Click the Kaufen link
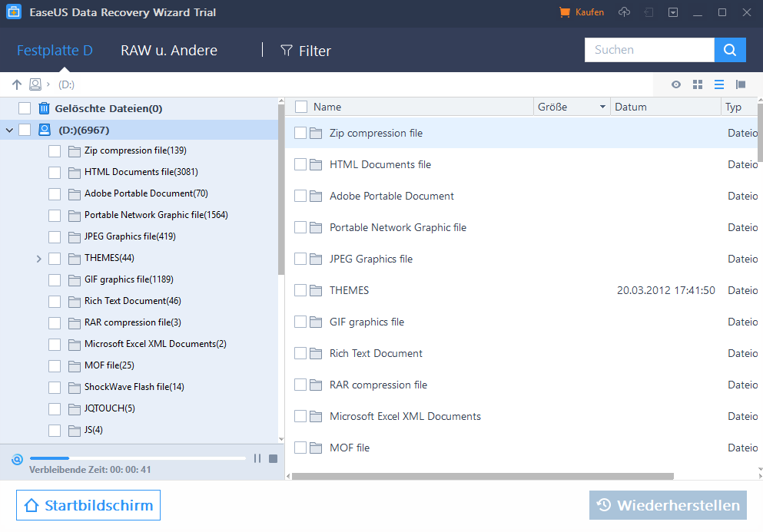This screenshot has width=763, height=532. pos(589,12)
